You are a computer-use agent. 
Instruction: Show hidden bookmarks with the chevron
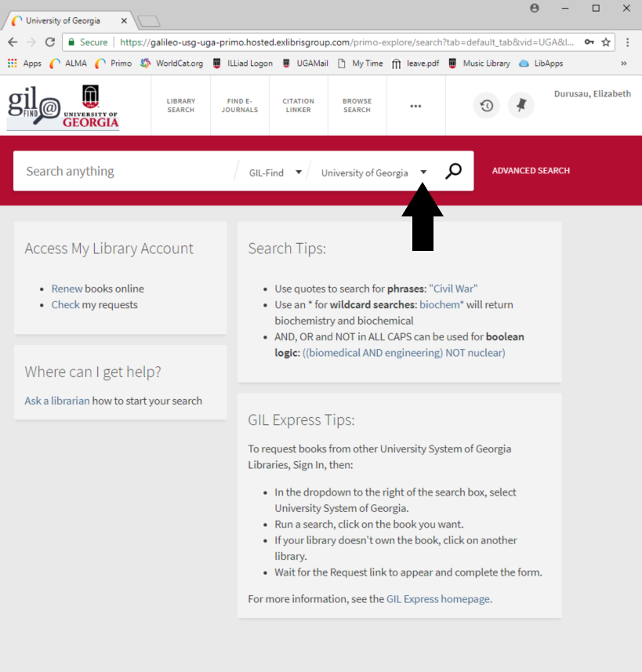(624, 64)
